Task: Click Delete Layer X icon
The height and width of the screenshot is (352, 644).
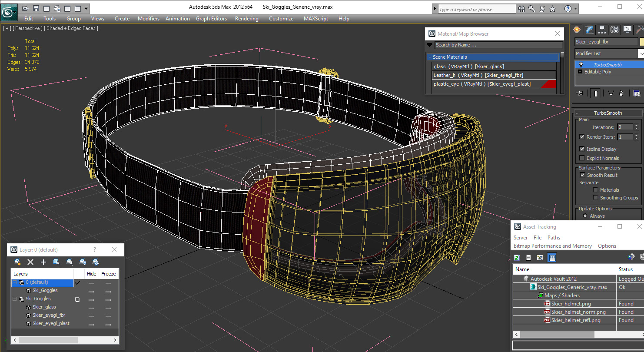Action: [30, 262]
